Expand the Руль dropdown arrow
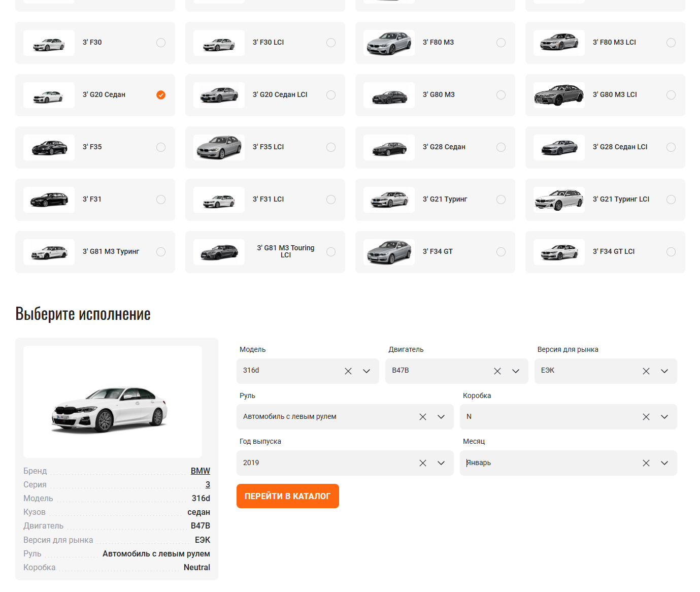700x592 pixels. [x=441, y=417]
